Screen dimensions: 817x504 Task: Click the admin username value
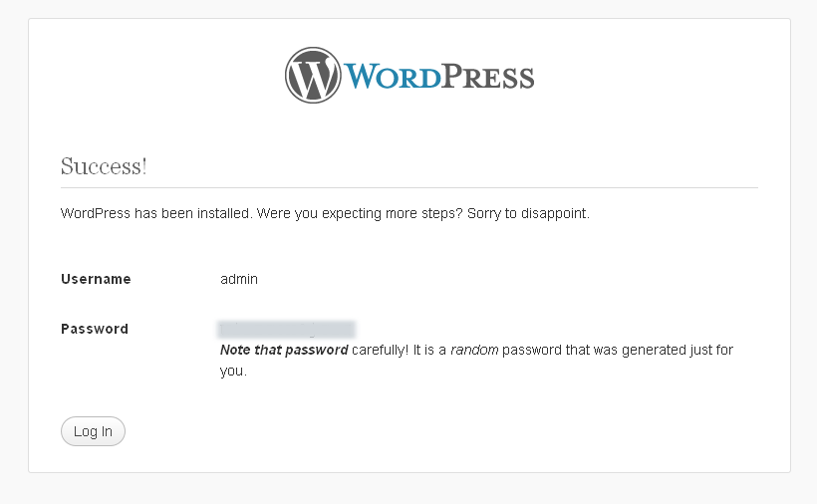click(x=239, y=279)
